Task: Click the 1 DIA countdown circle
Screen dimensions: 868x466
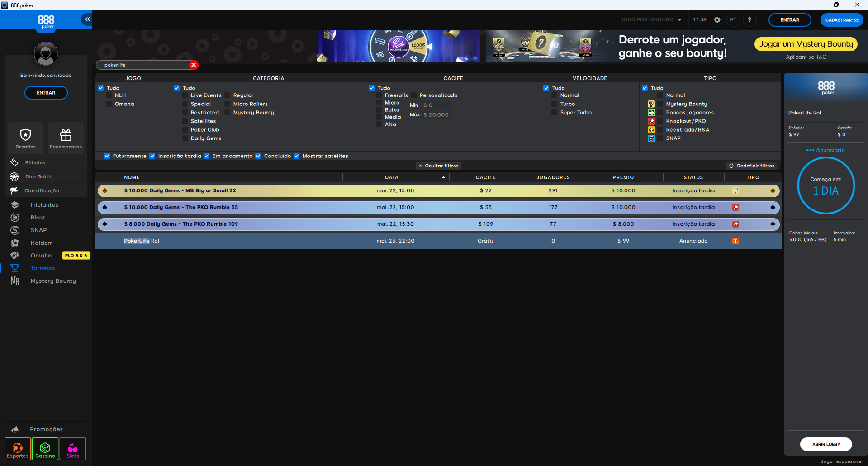Action: coord(826,185)
